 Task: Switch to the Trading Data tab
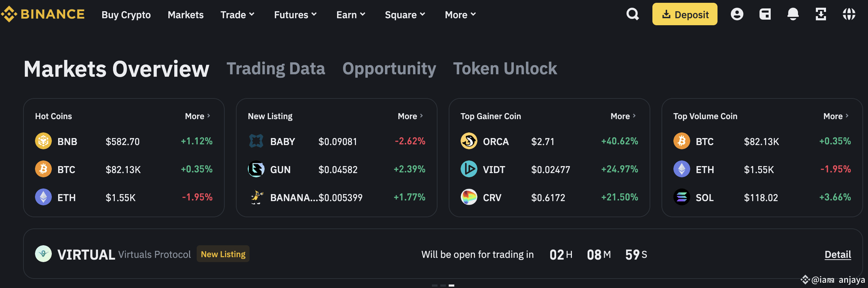tap(276, 69)
